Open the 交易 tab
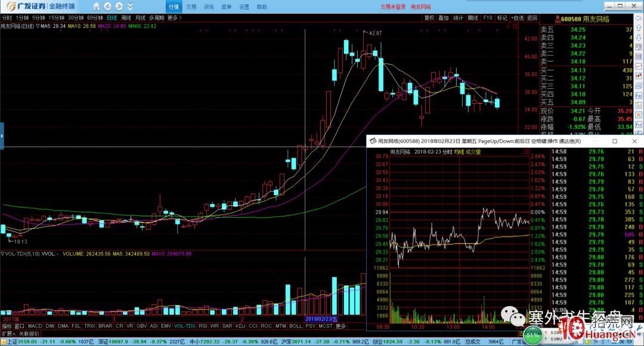644x346 pixels. (x=191, y=7)
